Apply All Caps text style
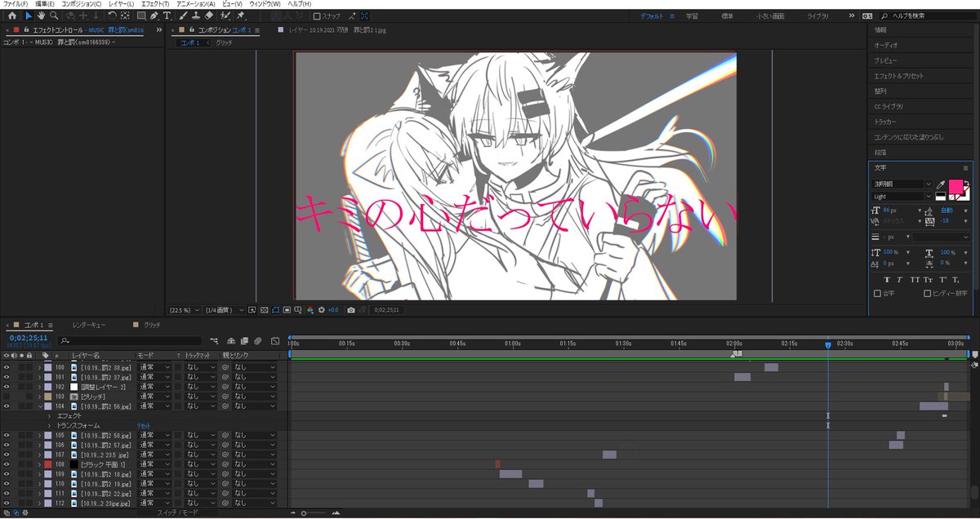The height and width of the screenshot is (519, 980). coord(915,280)
